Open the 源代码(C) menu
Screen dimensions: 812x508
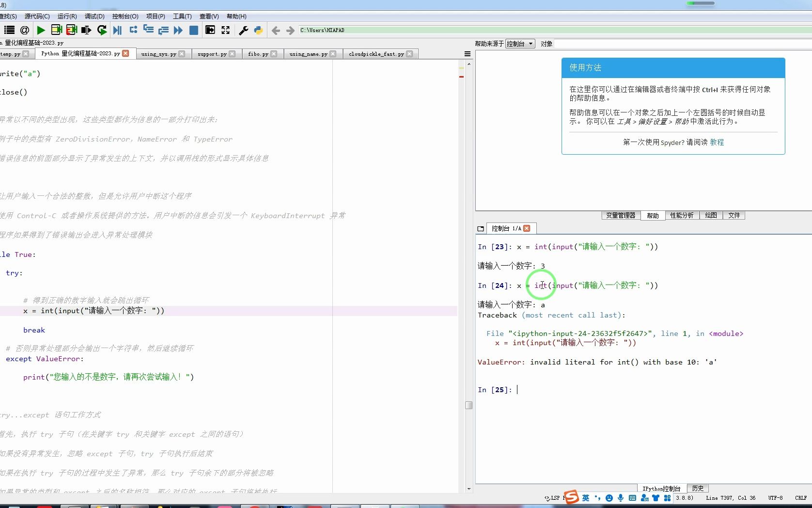(x=37, y=16)
